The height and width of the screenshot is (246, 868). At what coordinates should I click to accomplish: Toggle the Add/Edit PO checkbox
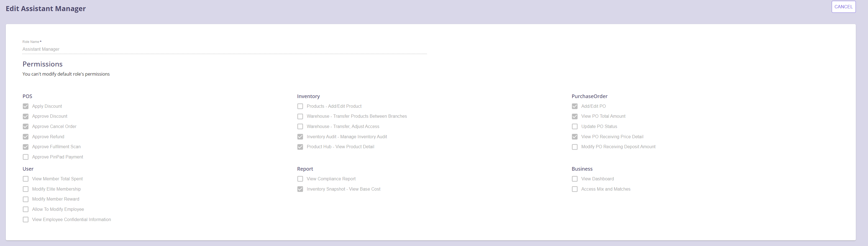click(x=575, y=106)
